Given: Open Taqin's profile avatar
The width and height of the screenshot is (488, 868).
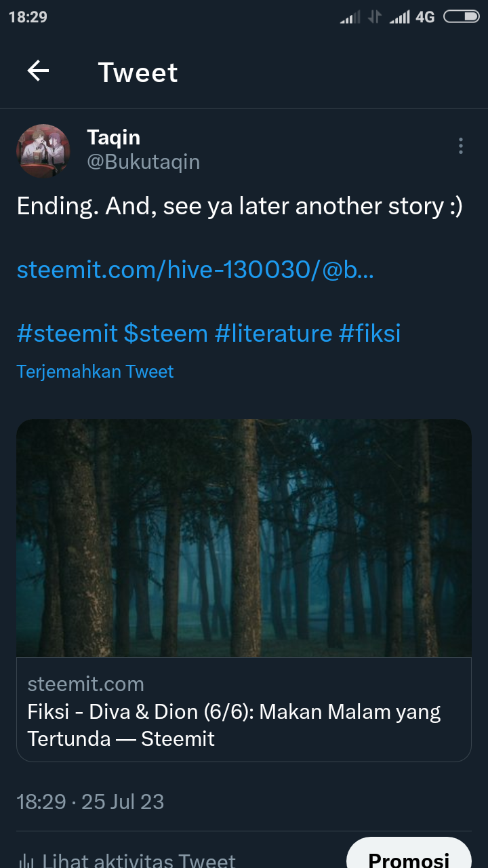Looking at the screenshot, I should click(43, 151).
